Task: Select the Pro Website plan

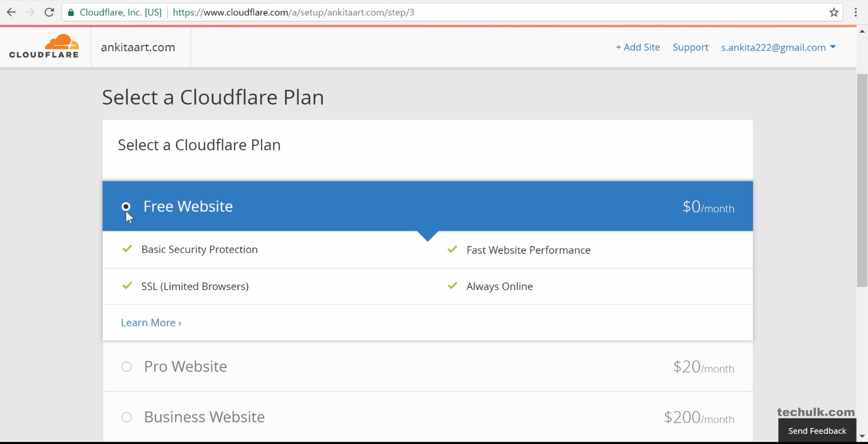Action: (x=127, y=367)
